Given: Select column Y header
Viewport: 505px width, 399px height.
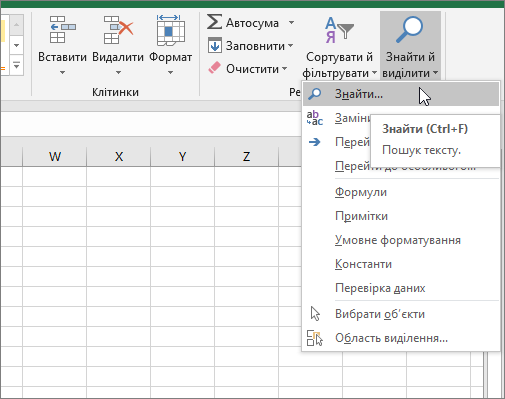Looking at the screenshot, I should click(183, 156).
